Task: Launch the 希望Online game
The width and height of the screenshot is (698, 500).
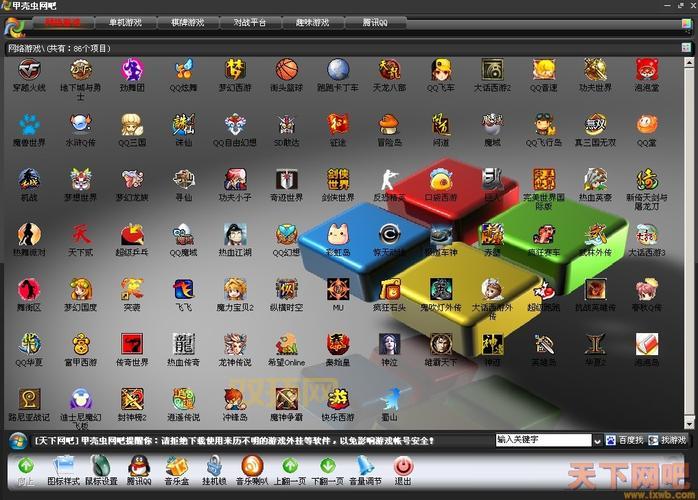Action: click(x=287, y=345)
